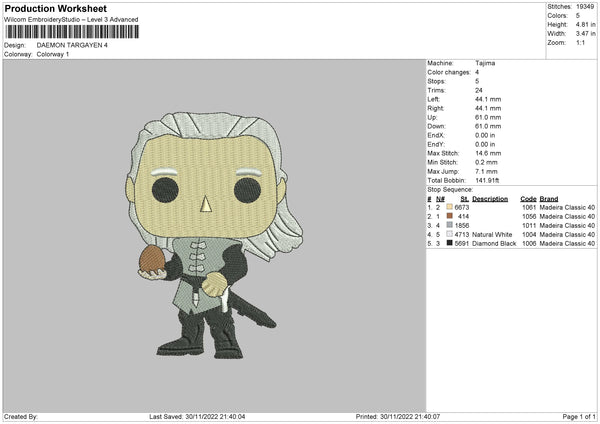Click the Stop Sequence heading
The image size is (600, 424).
[x=450, y=190]
